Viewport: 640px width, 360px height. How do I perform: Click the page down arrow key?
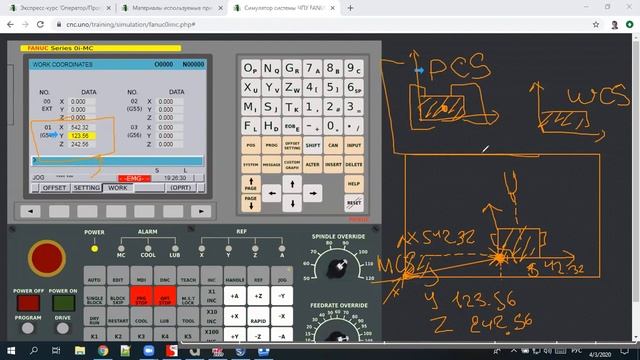pyautogui.click(x=251, y=202)
